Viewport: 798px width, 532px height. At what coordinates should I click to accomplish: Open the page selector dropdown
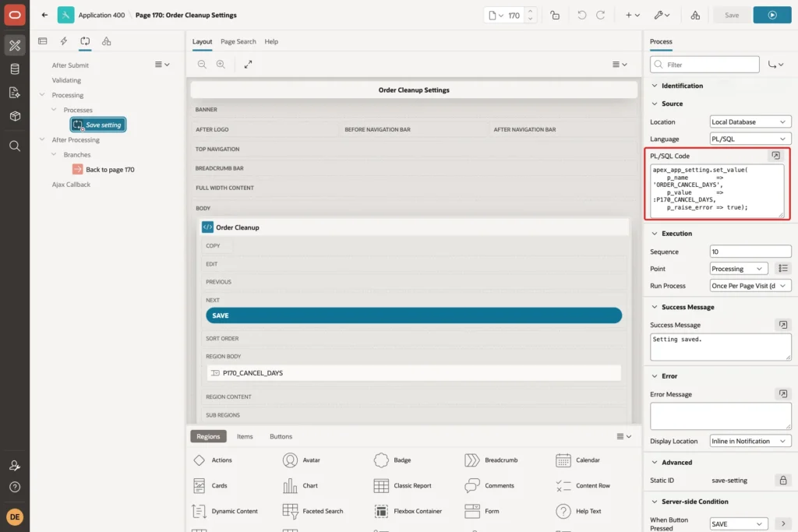(x=496, y=16)
